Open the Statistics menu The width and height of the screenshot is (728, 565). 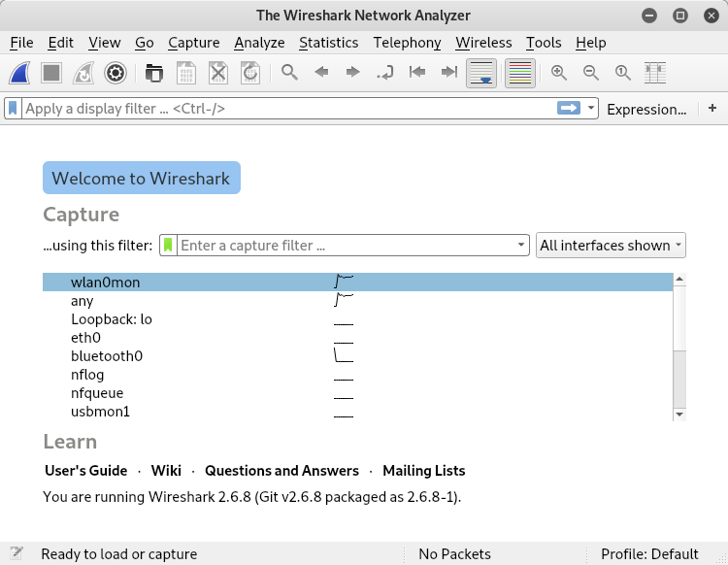pos(328,43)
